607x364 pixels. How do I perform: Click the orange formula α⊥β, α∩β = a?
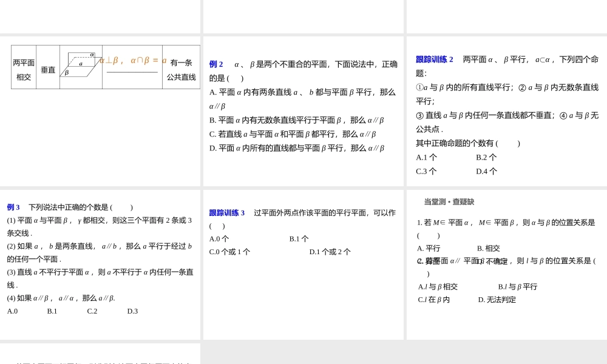pos(133,60)
